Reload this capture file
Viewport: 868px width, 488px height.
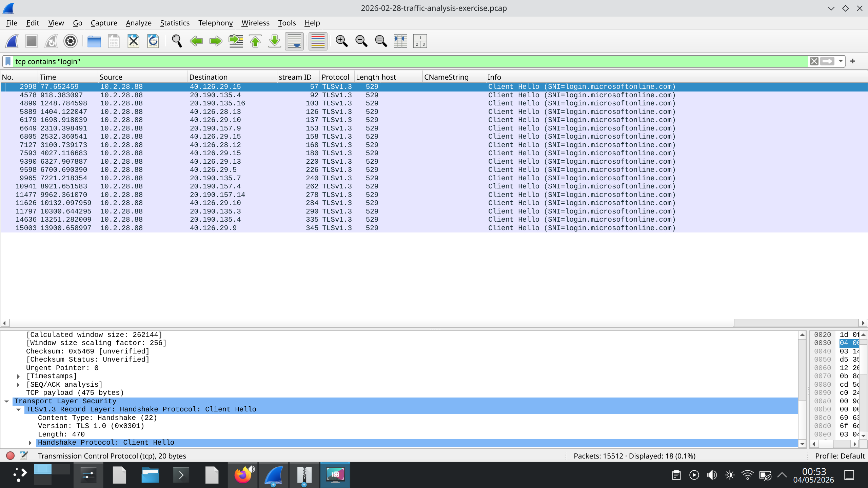153,41
